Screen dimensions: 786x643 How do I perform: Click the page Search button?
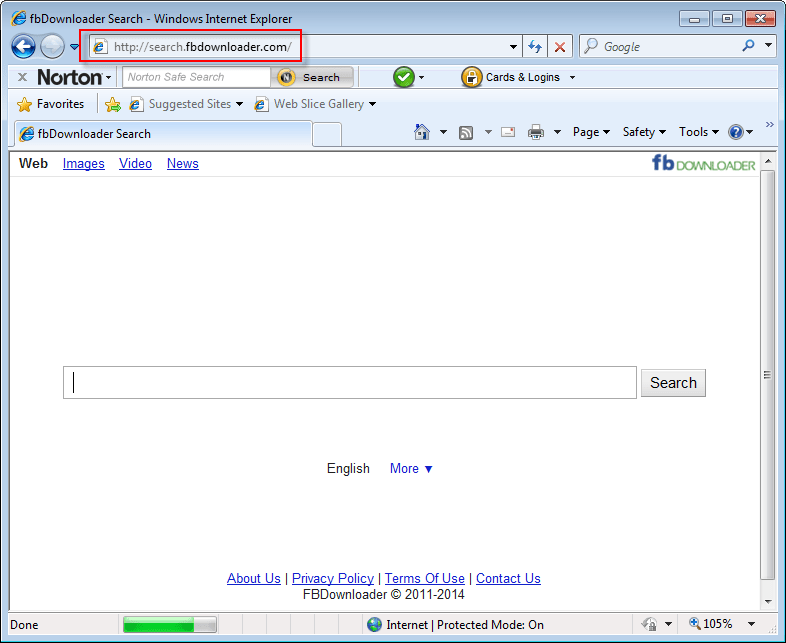point(673,383)
